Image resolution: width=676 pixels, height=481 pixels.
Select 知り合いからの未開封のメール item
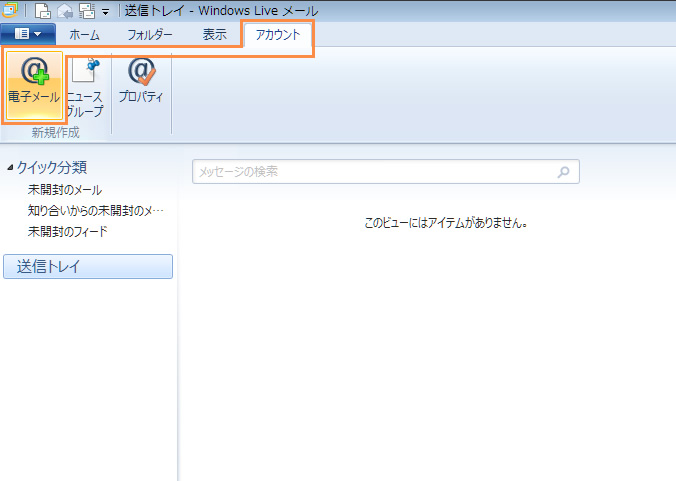(95, 211)
